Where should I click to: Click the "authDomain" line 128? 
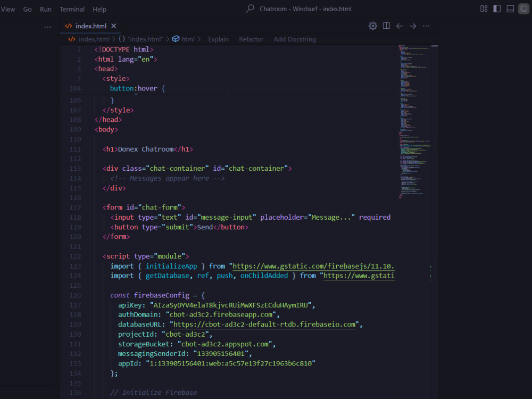point(138,314)
